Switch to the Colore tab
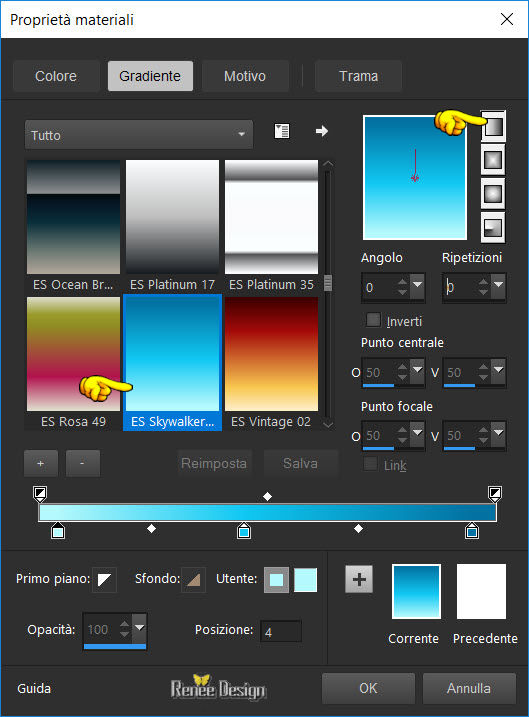529x717 pixels. click(x=56, y=76)
